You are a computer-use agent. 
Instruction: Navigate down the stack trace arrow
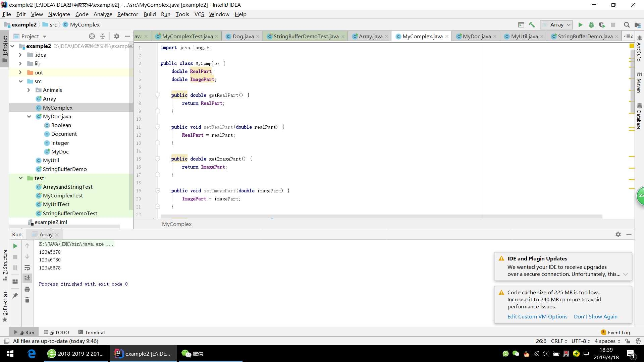[x=27, y=257]
